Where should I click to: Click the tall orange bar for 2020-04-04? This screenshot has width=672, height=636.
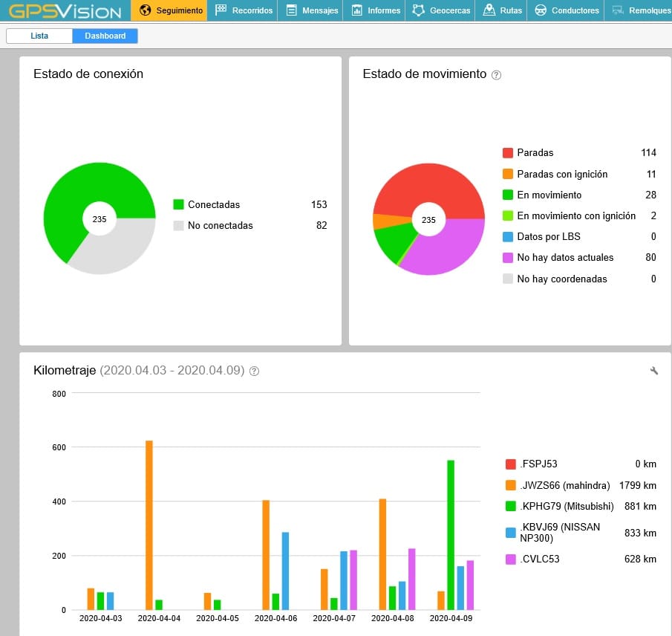(x=149, y=525)
